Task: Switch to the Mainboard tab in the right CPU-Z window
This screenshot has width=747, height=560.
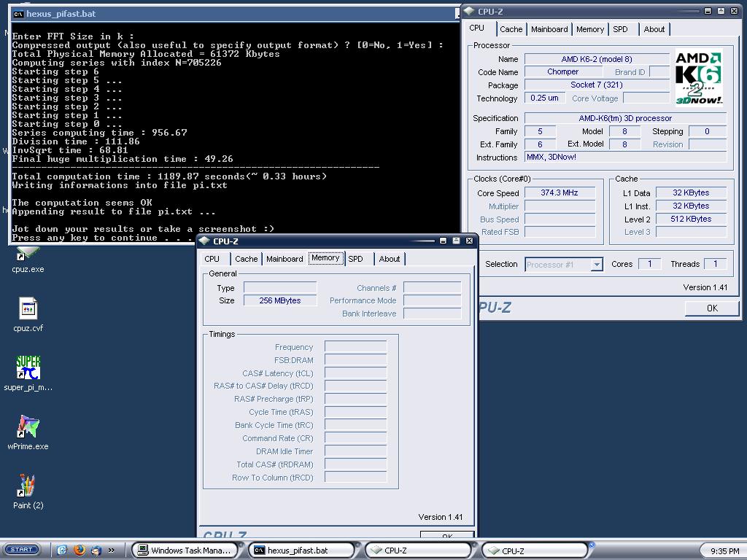Action: pos(549,29)
